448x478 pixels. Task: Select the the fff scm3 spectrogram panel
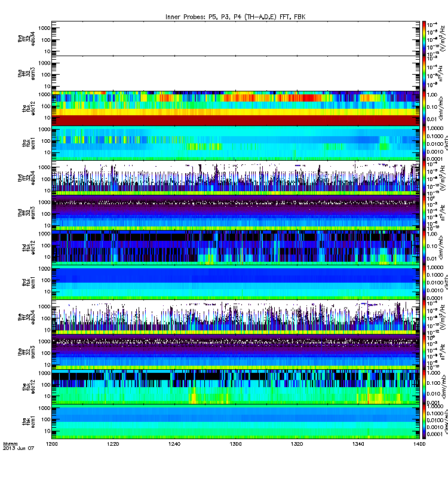click(235, 352)
